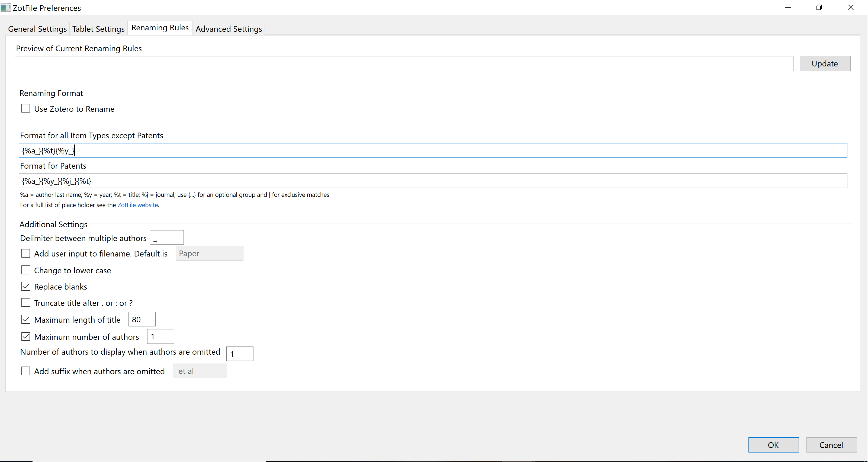Switch to Tablet Settings tab
Image resolution: width=868 pixels, height=462 pixels.
click(x=98, y=29)
